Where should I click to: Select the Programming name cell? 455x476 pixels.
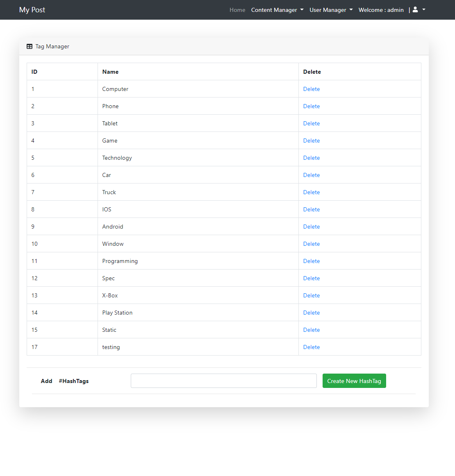tap(198, 261)
